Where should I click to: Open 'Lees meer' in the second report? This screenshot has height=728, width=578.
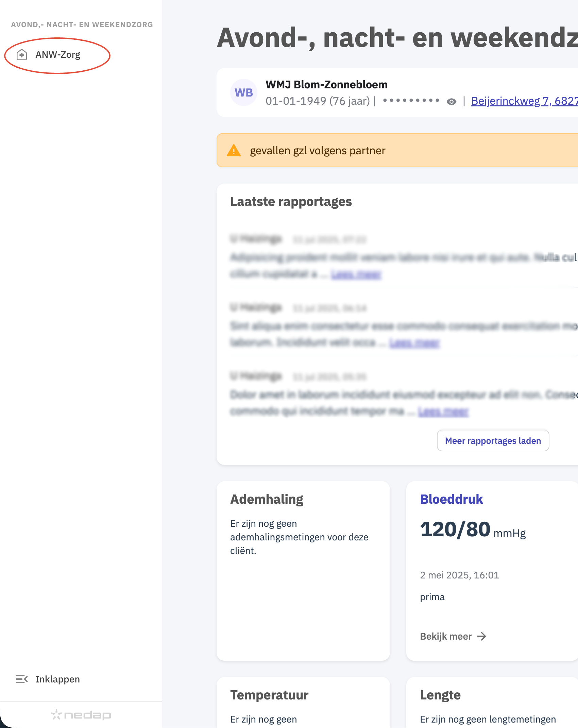point(414,343)
